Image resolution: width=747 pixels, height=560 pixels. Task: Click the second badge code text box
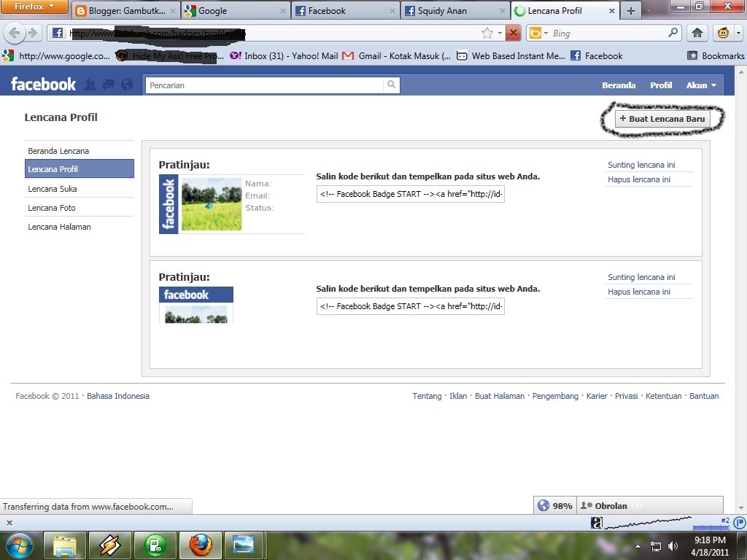pyautogui.click(x=410, y=307)
